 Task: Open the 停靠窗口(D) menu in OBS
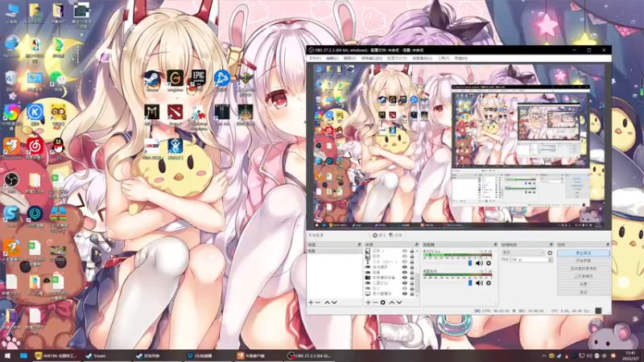(x=372, y=58)
